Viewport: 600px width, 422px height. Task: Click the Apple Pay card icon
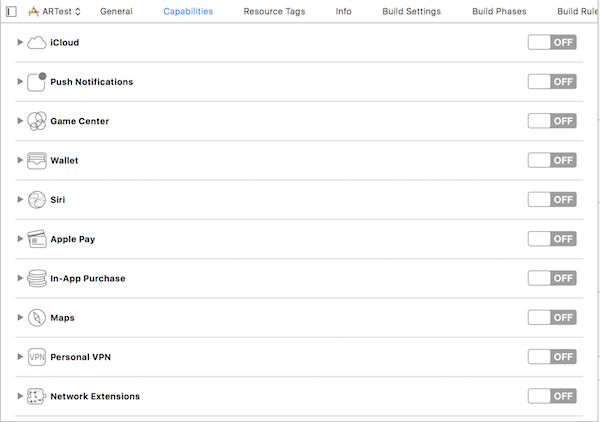[37, 239]
